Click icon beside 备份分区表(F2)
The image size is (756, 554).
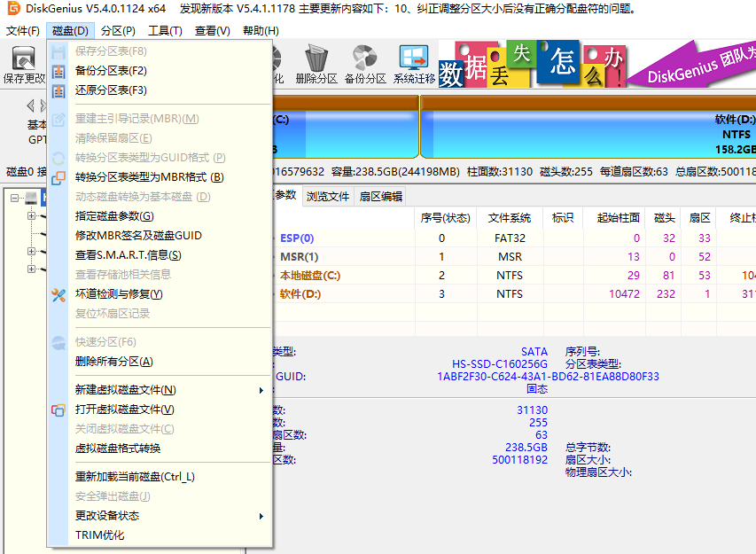(x=58, y=72)
